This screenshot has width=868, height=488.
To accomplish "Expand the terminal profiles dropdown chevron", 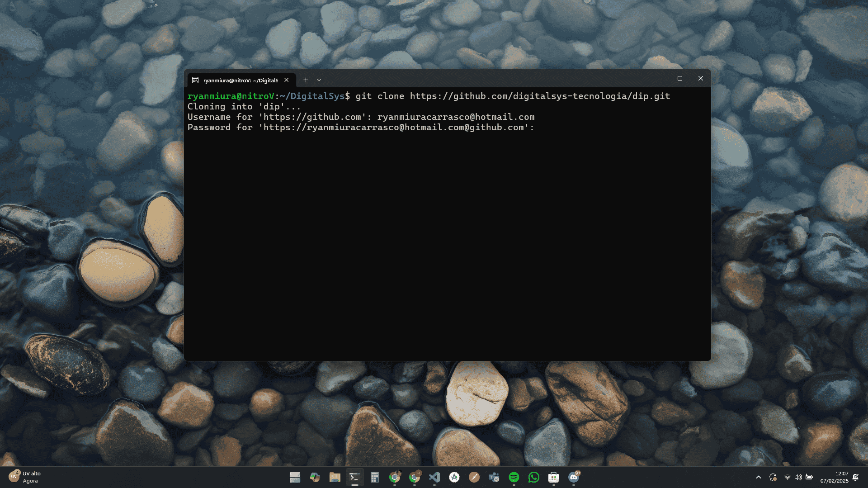I will click(x=319, y=80).
